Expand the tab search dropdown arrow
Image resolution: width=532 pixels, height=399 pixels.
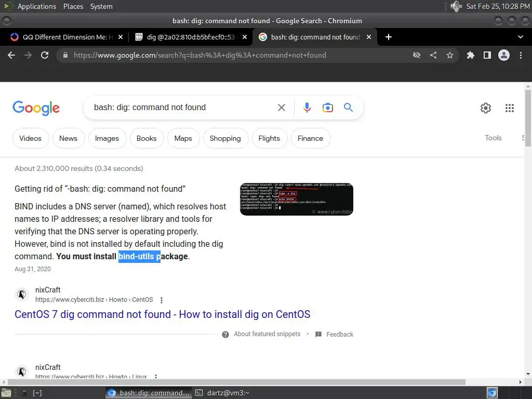tap(521, 37)
